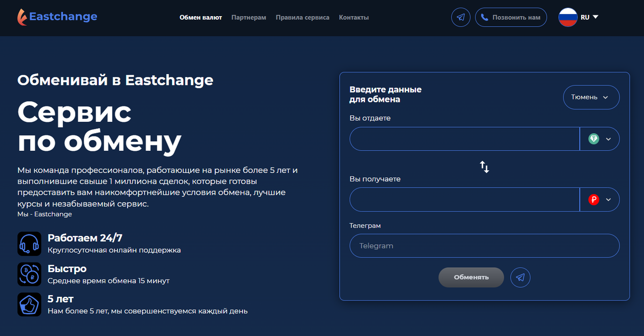Go to the Партнерам menu item
Image resolution: width=644 pixels, height=336 pixels.
pyautogui.click(x=248, y=17)
